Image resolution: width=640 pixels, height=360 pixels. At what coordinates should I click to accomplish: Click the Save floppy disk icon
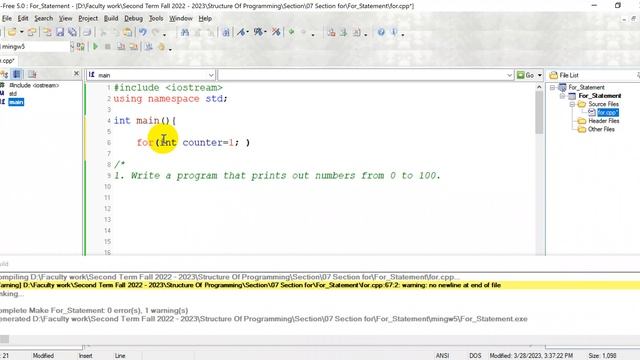tap(60, 32)
